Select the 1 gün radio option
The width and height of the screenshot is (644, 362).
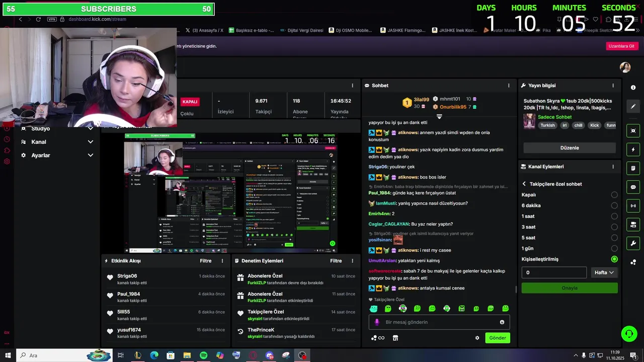point(614,248)
